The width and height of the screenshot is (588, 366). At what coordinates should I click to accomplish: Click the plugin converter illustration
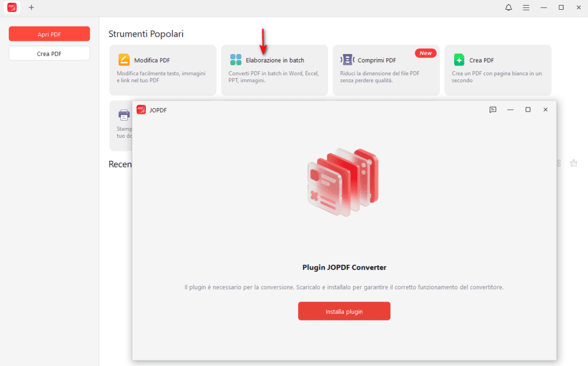[x=343, y=183]
